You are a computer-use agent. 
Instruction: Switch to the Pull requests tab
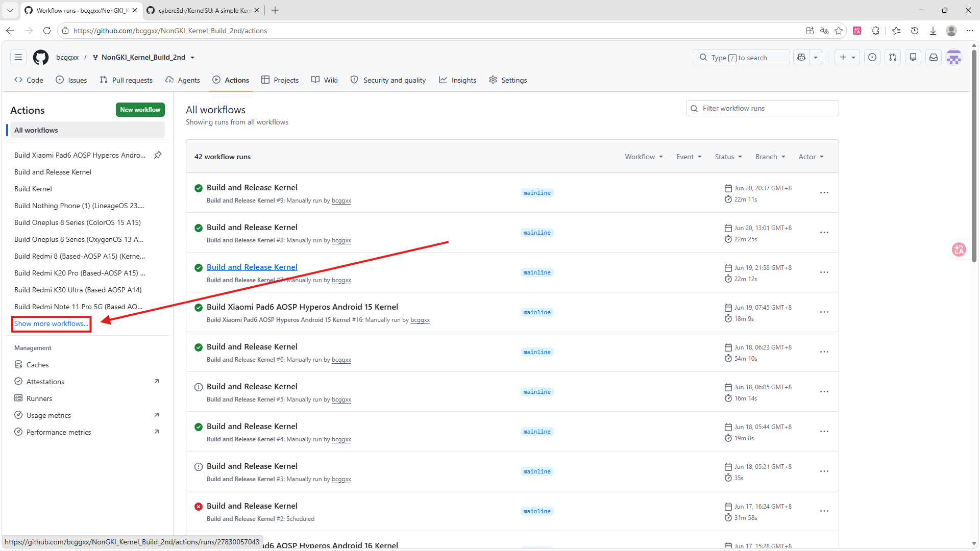[126, 80]
